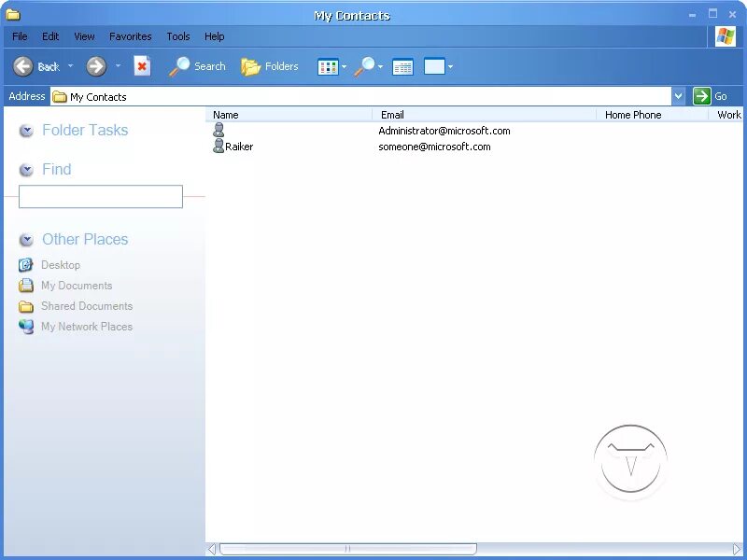Click the Forward arrow button
Image resolution: width=747 pixels, height=560 pixels.
pos(96,66)
